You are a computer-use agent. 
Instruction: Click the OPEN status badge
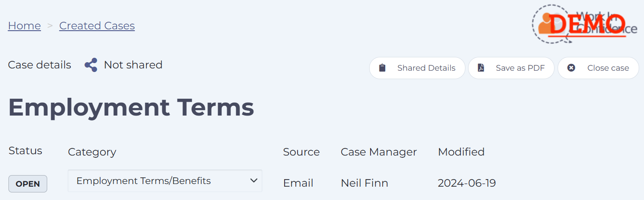pos(28,184)
